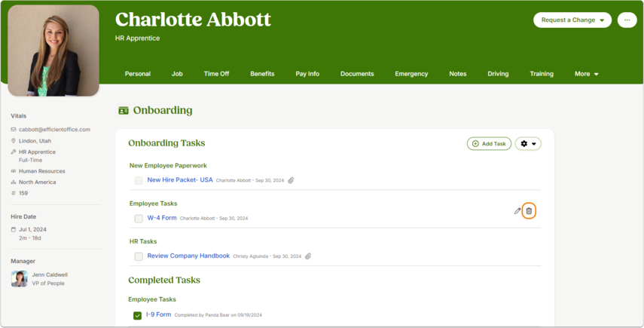Check the New Hire Packet- USA checkbox
The image size is (644, 328).
coord(139,180)
